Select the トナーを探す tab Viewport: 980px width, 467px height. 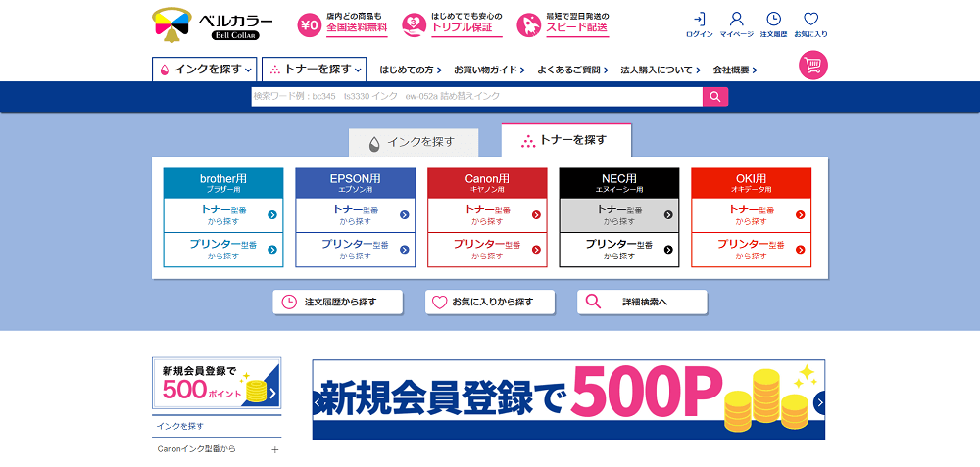[565, 140]
